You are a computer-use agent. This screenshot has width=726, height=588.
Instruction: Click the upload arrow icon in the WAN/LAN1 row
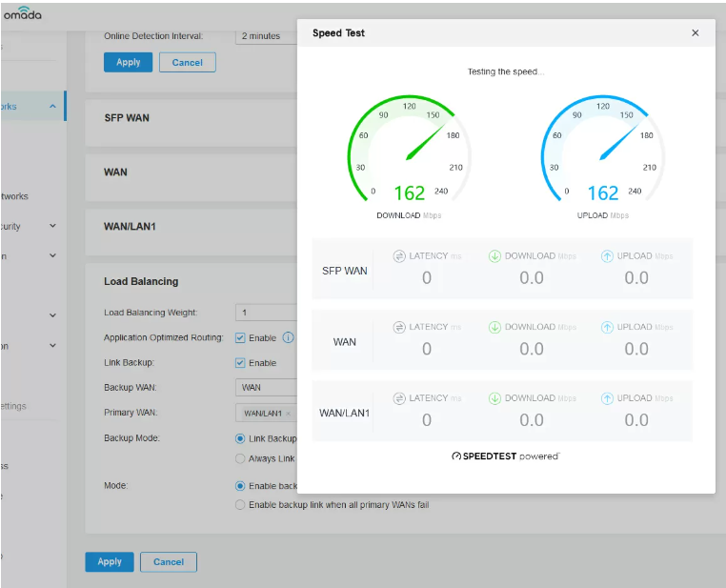(607, 398)
